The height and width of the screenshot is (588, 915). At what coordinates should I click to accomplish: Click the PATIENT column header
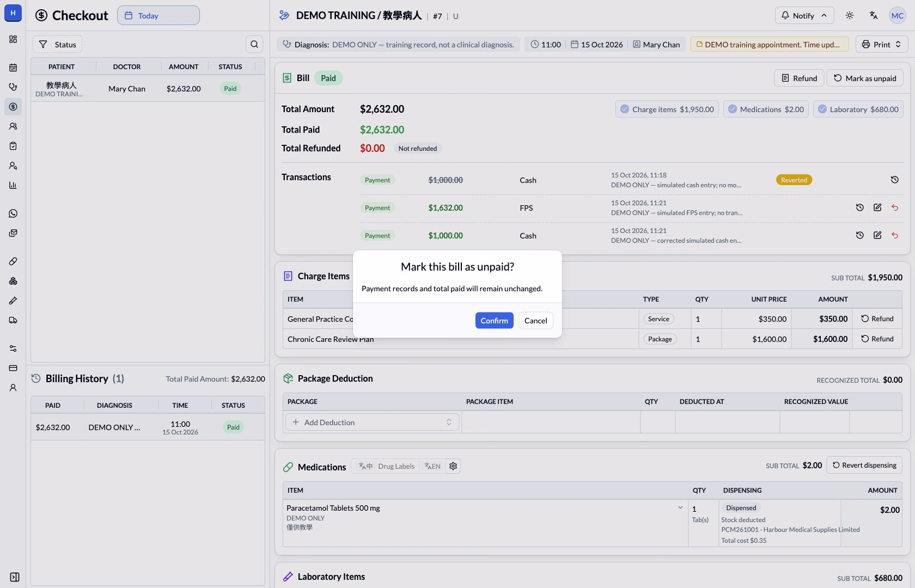(62, 66)
